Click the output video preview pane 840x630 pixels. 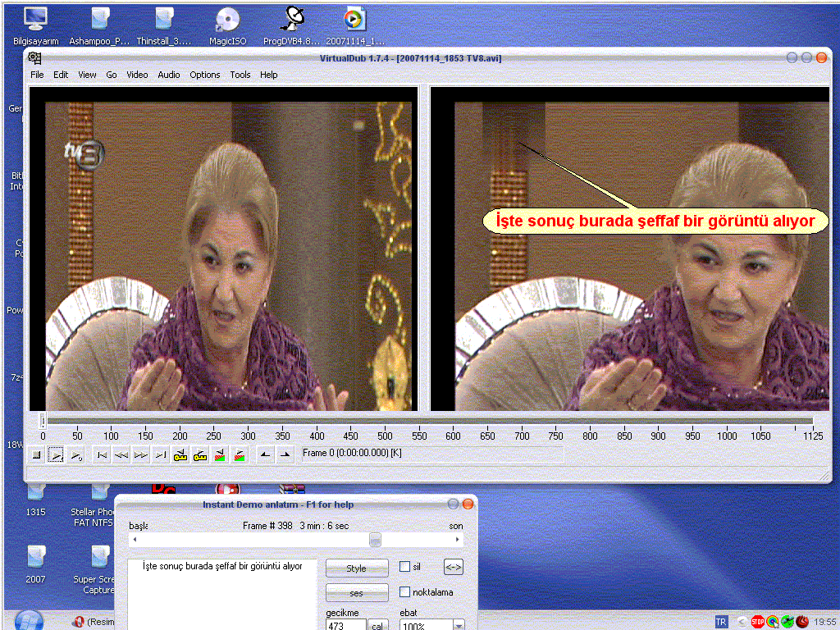point(630,249)
